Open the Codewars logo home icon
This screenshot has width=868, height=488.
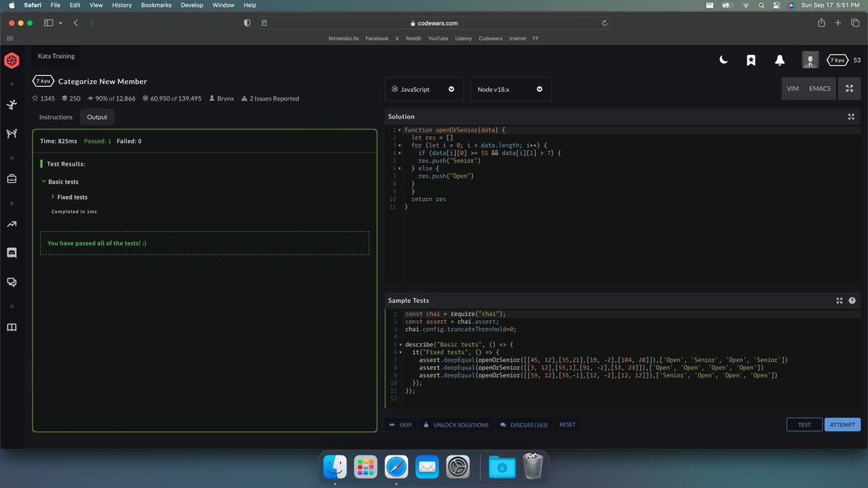point(12,61)
